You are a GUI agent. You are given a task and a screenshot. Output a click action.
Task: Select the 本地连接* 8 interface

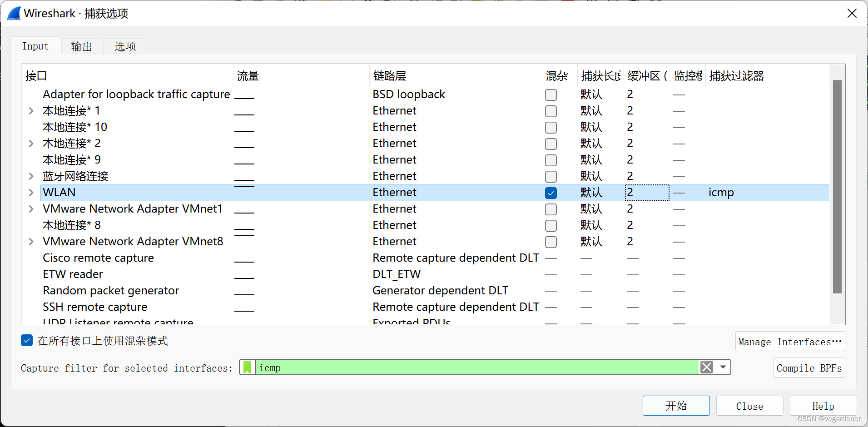pos(72,225)
